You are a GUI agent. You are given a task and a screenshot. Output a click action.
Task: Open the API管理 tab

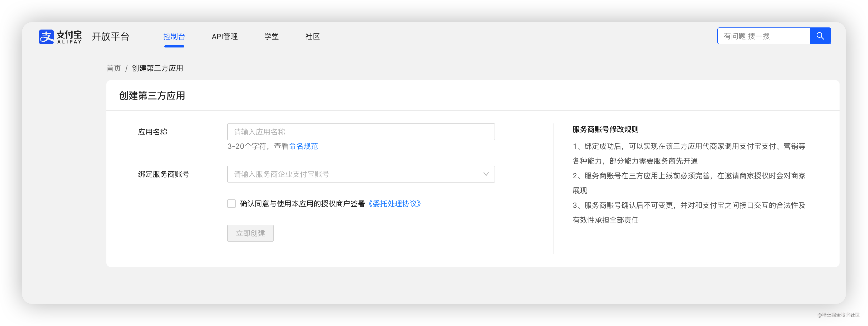[225, 36]
